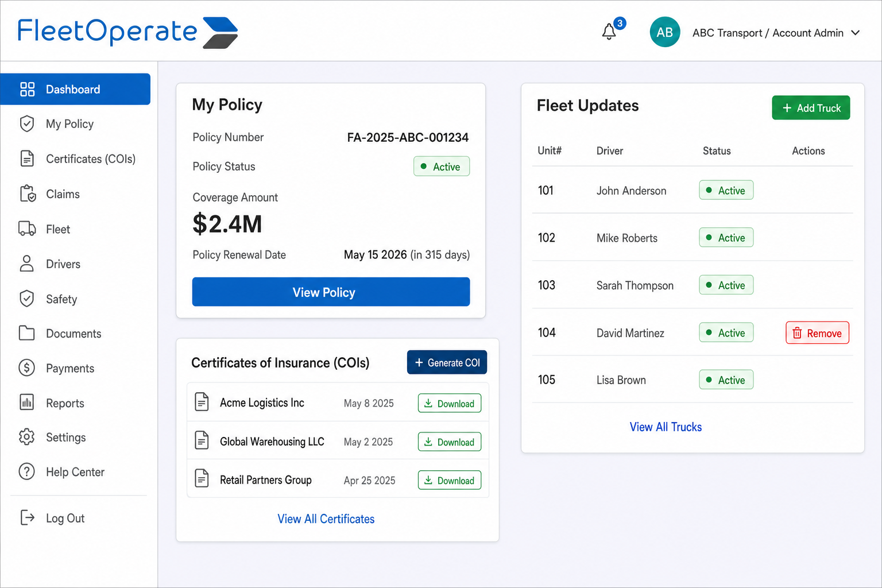Image resolution: width=882 pixels, height=588 pixels.
Task: Download the Global Warehousing LLC certificate
Action: click(x=449, y=442)
